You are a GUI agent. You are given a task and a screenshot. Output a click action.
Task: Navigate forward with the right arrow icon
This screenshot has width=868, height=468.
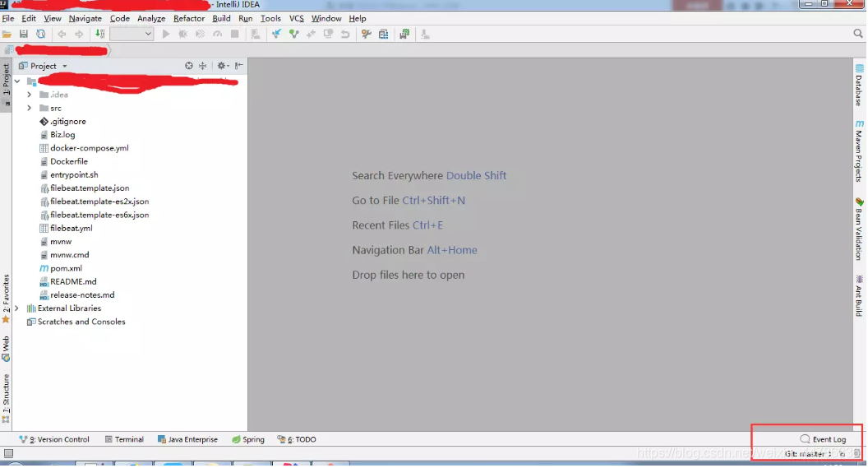click(79, 35)
